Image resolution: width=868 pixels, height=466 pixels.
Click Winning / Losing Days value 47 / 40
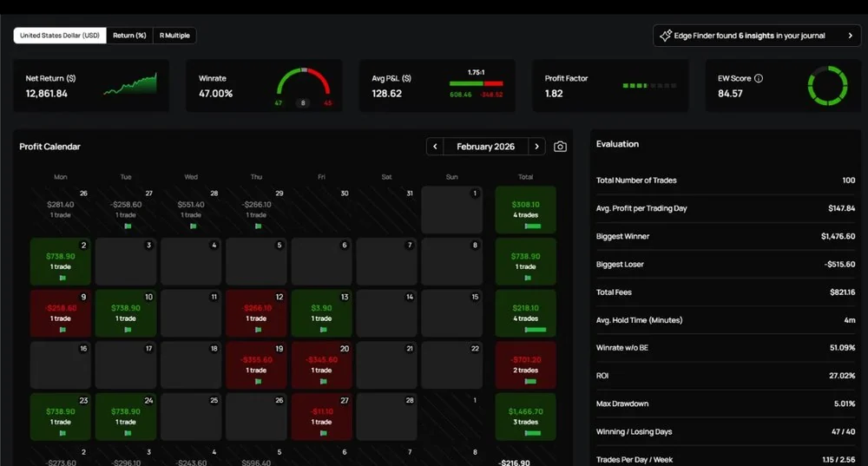[843, 431]
